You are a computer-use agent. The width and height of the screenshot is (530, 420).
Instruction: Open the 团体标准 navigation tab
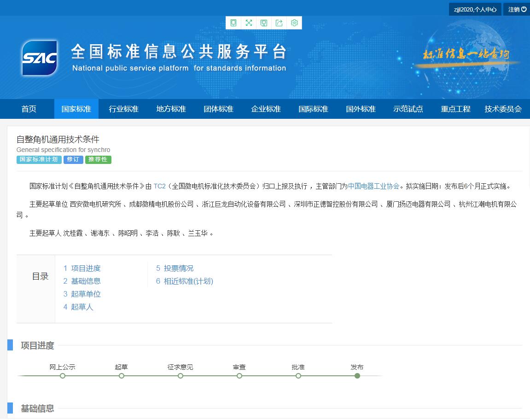pyautogui.click(x=218, y=109)
